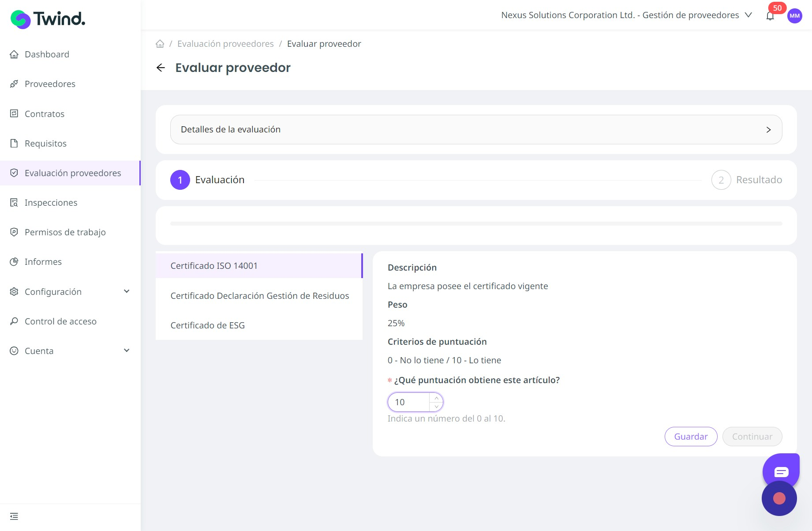Click the 25% weight value
The height and width of the screenshot is (531, 812).
[x=396, y=323]
